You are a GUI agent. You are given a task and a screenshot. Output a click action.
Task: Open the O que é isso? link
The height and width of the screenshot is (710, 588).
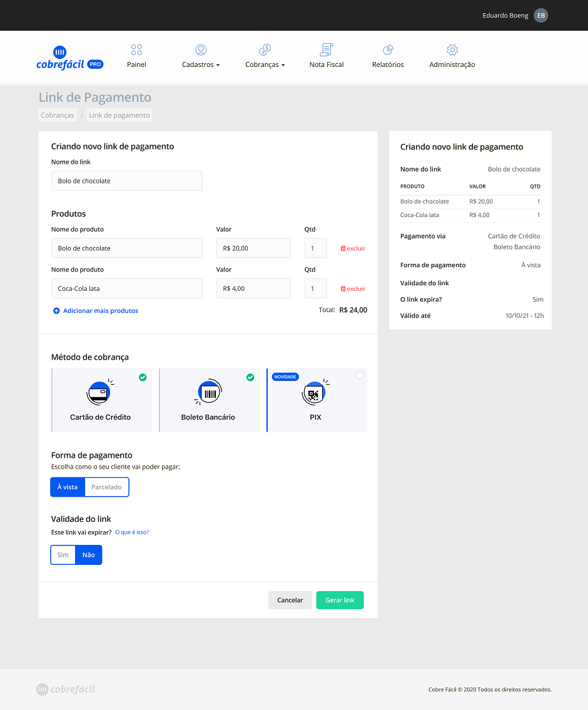tap(132, 532)
